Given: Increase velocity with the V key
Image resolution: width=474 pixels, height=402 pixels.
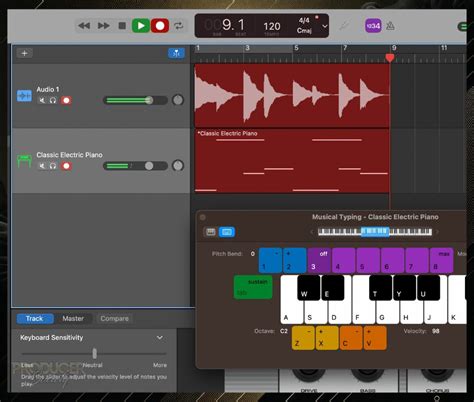Looking at the screenshot, I should click(x=375, y=338).
